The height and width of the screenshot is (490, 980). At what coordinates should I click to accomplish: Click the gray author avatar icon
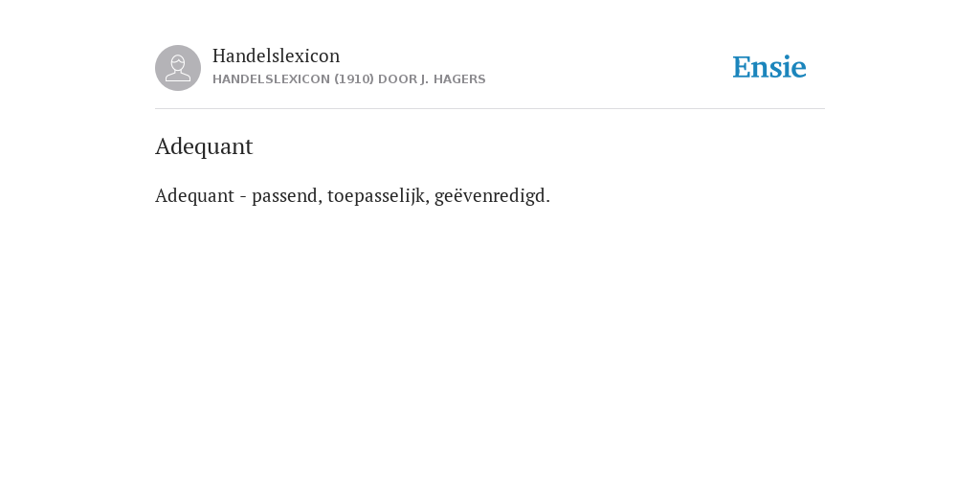[x=177, y=68]
